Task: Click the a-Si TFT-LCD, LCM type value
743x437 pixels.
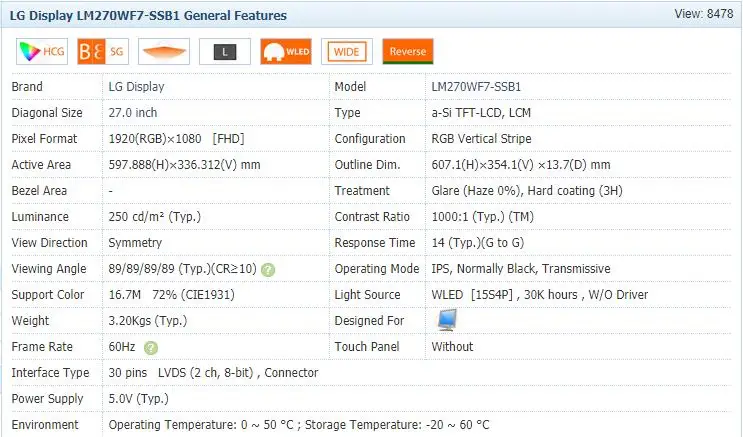Action: coord(481,113)
